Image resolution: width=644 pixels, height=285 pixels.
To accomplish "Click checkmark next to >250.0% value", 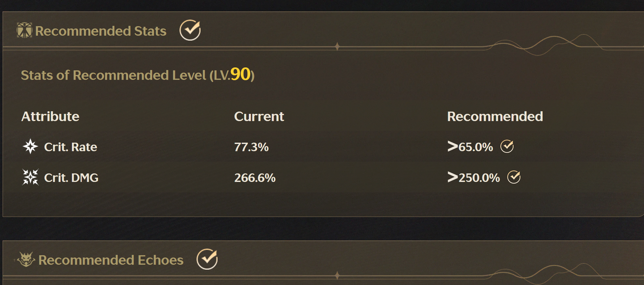I will click(x=514, y=177).
